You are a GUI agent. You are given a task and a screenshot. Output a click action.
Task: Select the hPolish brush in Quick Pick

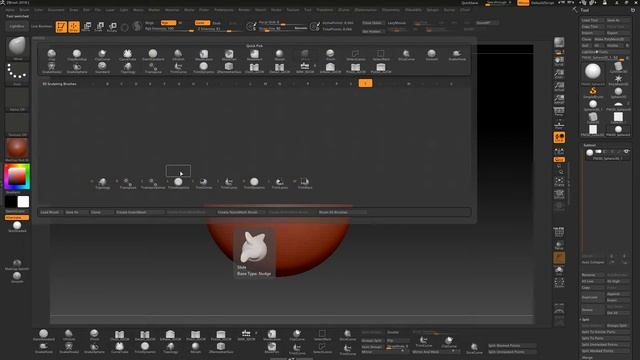(x=178, y=55)
